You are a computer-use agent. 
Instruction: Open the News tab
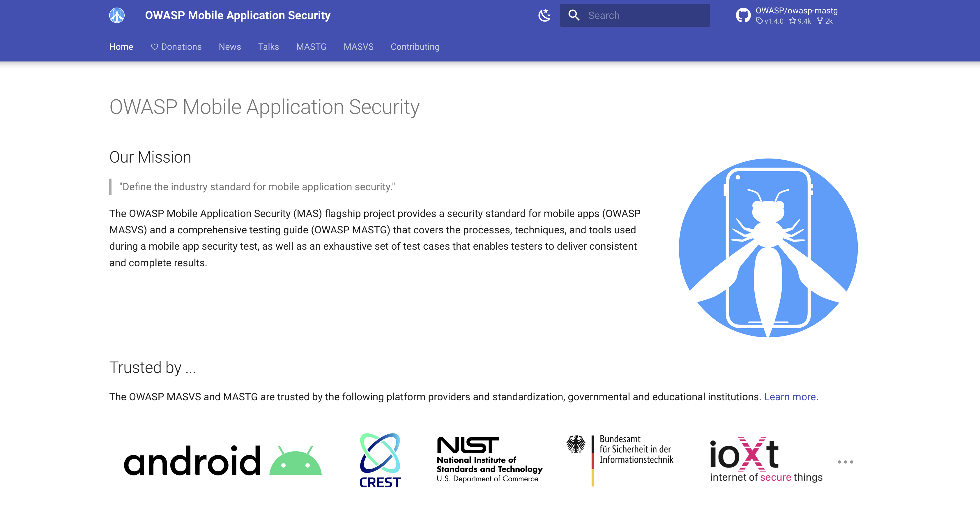pos(230,47)
